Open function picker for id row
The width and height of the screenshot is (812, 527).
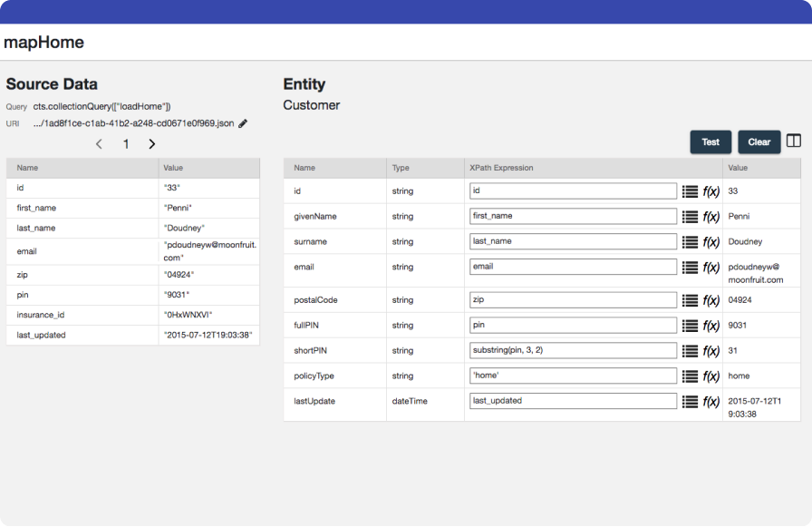[710, 191]
